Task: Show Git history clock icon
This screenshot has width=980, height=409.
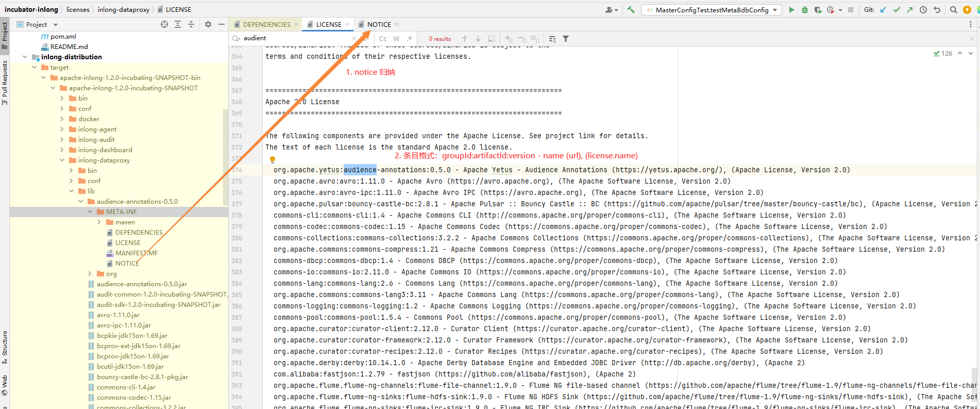Action: [923, 10]
